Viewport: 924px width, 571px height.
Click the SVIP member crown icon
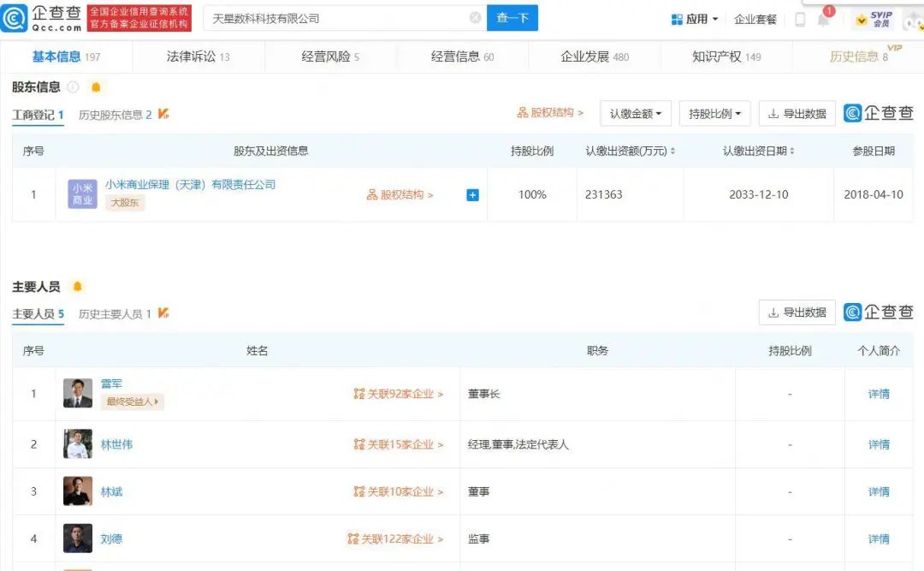coord(861,20)
